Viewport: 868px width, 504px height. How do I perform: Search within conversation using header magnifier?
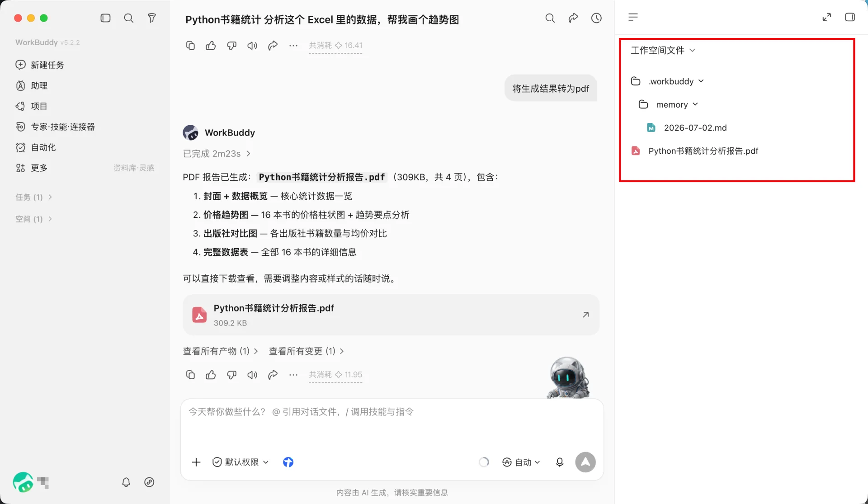[x=550, y=18]
